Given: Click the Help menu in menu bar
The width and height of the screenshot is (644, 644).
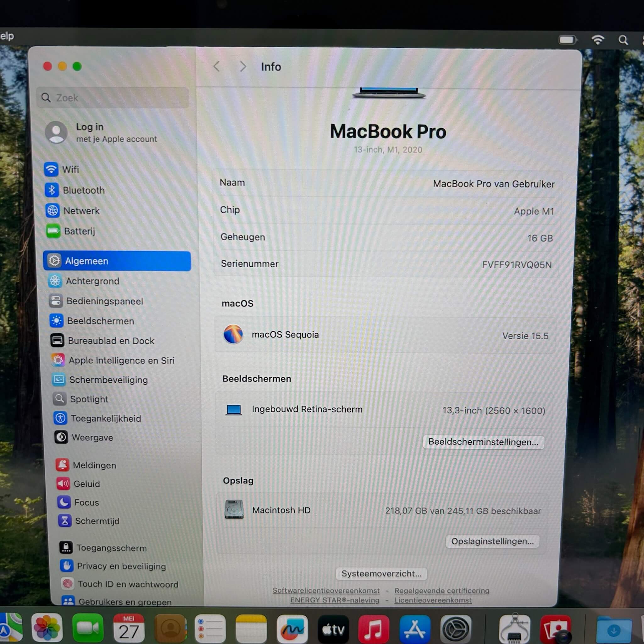Looking at the screenshot, I should tap(7, 36).
